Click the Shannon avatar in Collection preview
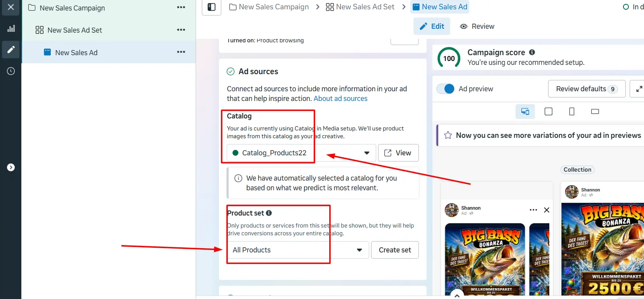Viewport: 644px width, 299px height. 572,192
